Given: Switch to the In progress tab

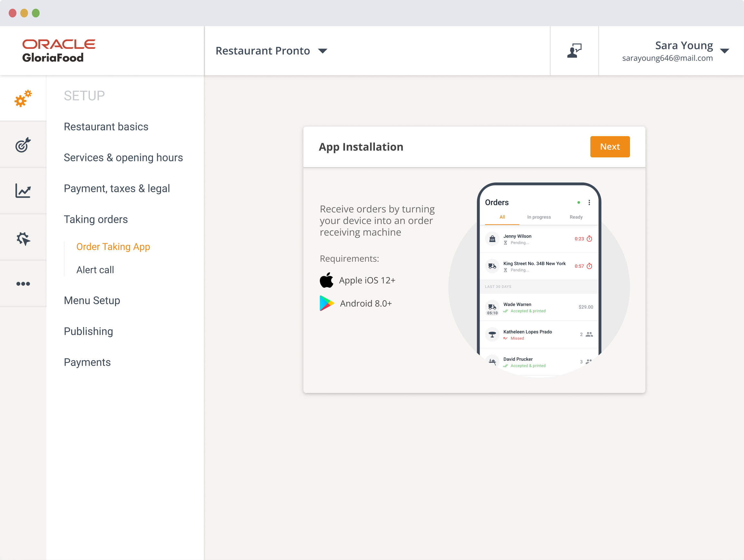Looking at the screenshot, I should click(539, 217).
